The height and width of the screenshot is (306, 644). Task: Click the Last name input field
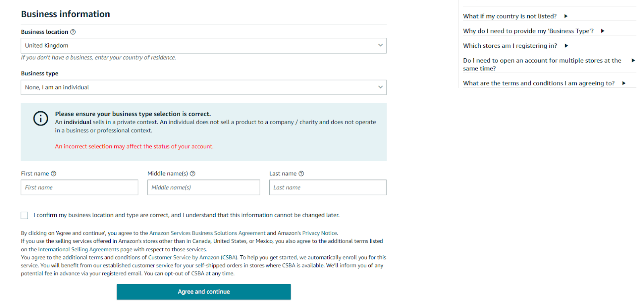tap(328, 187)
